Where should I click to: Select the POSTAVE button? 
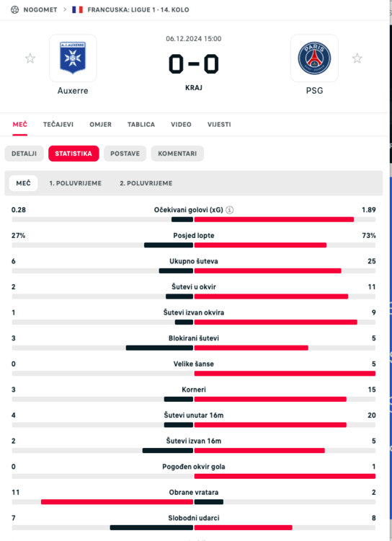coord(125,154)
